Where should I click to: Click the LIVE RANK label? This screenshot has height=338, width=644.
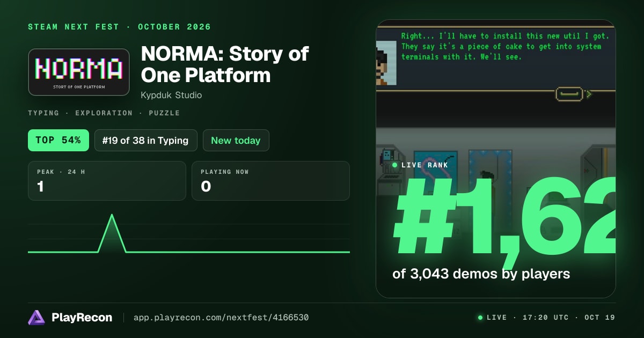point(425,165)
